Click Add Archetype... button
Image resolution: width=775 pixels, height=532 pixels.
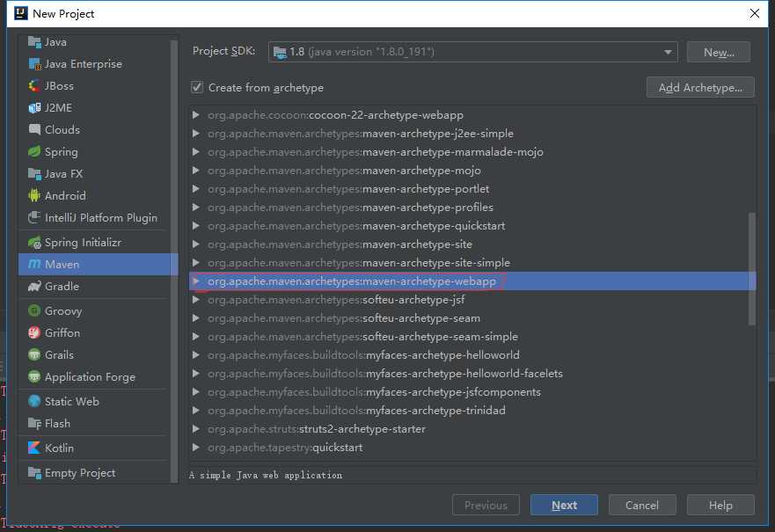[700, 87]
